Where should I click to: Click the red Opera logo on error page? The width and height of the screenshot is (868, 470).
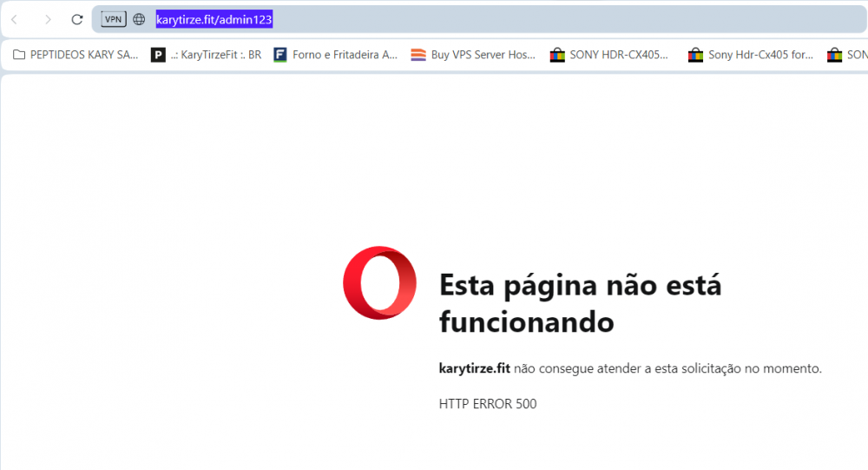(x=380, y=282)
